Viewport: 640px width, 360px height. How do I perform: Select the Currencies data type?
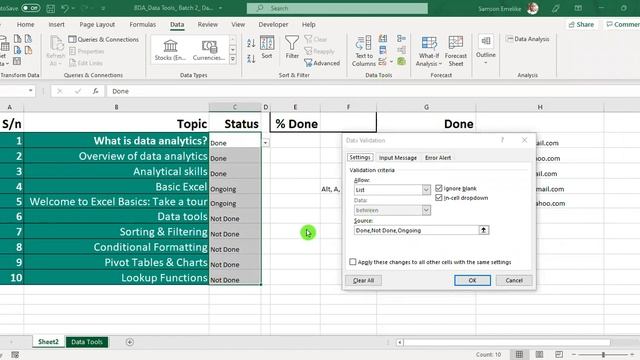(209, 50)
